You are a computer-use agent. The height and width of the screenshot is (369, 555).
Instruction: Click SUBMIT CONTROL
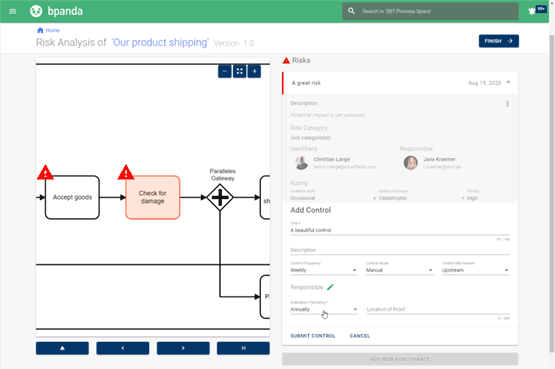313,336
